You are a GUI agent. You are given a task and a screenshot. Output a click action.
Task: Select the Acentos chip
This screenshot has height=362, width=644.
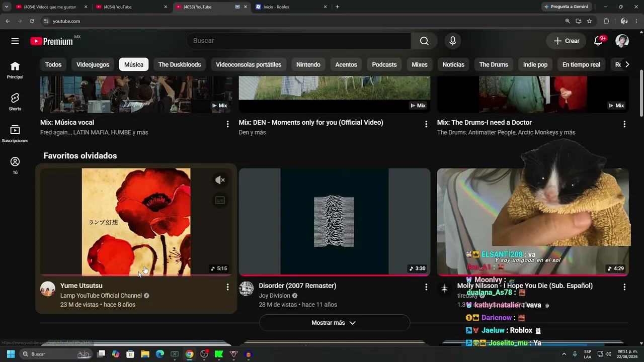pyautogui.click(x=346, y=64)
